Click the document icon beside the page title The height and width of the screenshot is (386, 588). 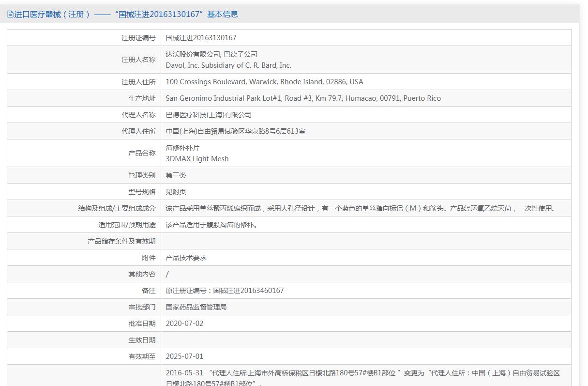[10, 14]
